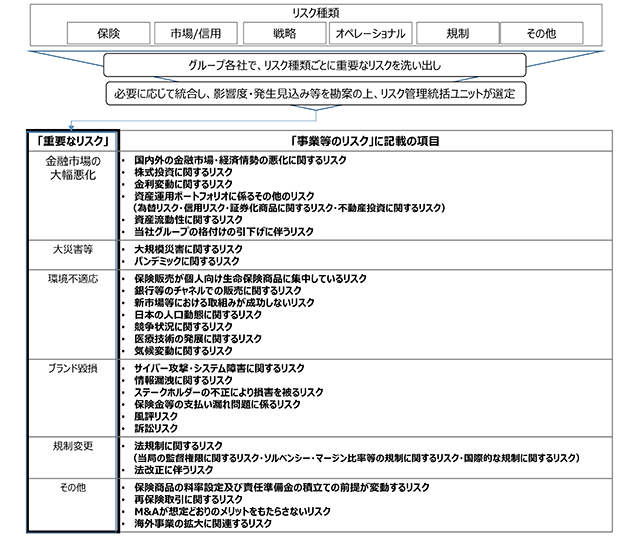The width and height of the screenshot is (620, 537).
Task: Click サイバー攻撃・システム障害に関するリスク
Action: pyautogui.click(x=219, y=368)
